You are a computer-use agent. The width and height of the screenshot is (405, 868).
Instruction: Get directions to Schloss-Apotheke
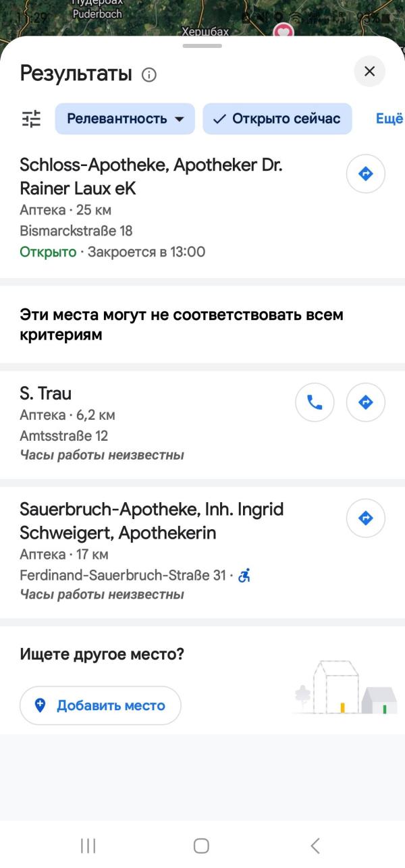(x=366, y=174)
